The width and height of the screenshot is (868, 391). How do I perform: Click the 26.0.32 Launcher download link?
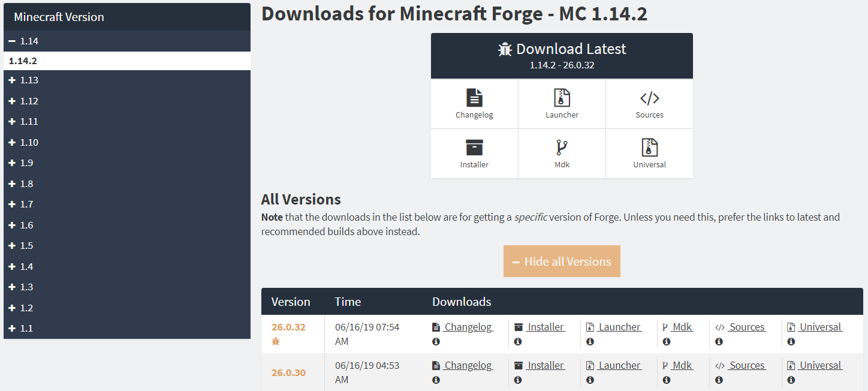[619, 327]
